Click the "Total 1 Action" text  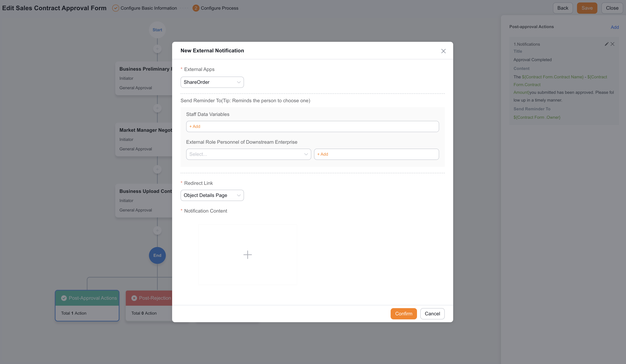pos(74,313)
